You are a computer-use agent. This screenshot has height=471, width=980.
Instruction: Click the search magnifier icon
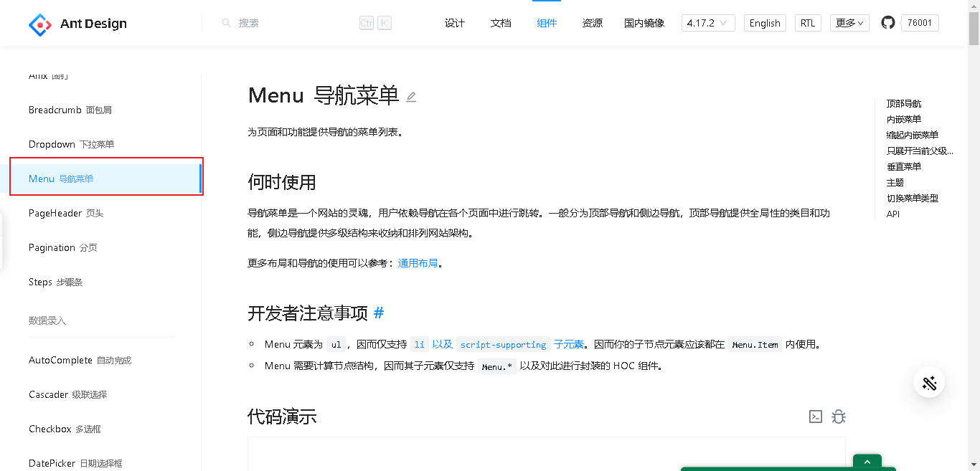point(227,23)
